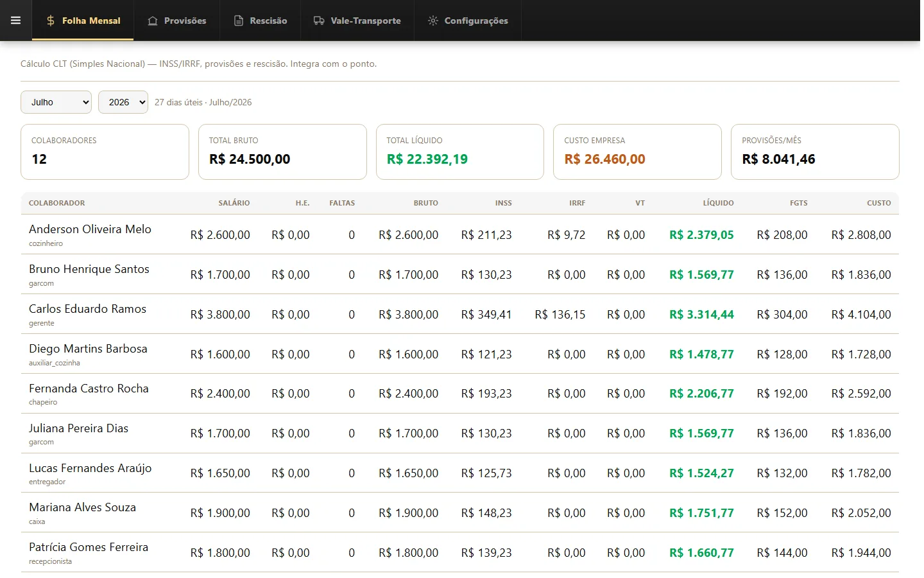Select Anderson's INSS value R$ 211,23
924x578 pixels.
[486, 235]
